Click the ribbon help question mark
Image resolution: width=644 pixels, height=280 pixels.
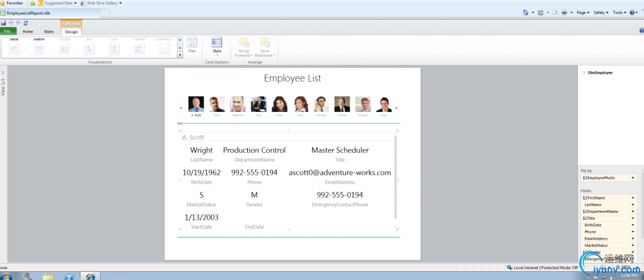641,31
